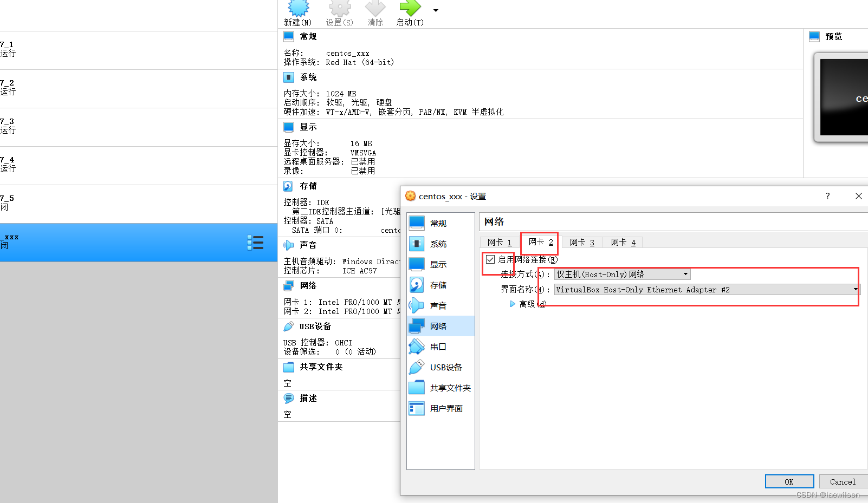Image resolution: width=868 pixels, height=503 pixels.
Task: Click the USB 控制器 OHCI line
Action: point(318,343)
